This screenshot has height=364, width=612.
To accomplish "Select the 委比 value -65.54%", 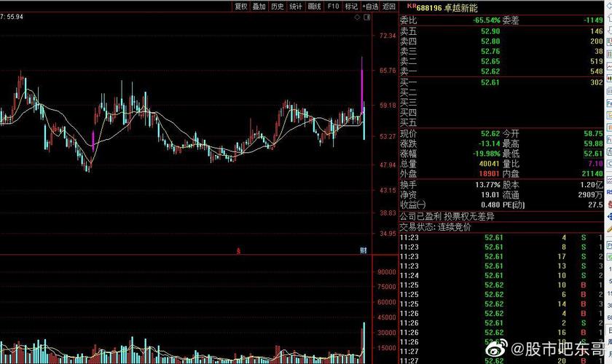I will coord(487,20).
